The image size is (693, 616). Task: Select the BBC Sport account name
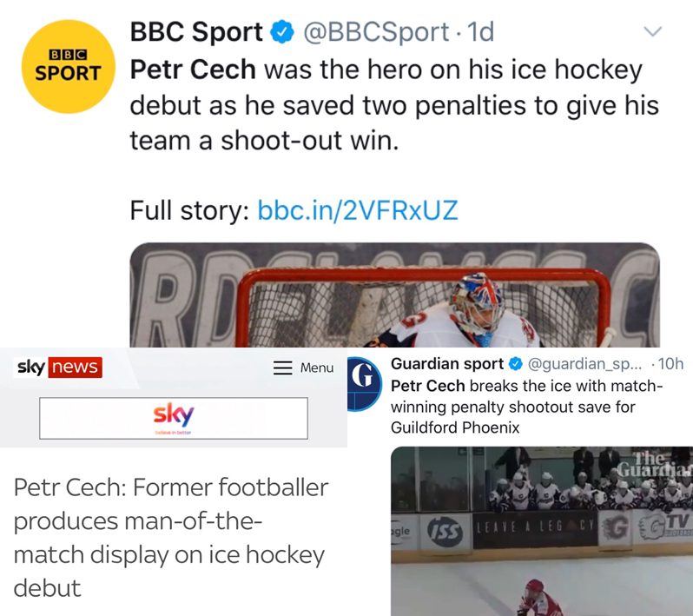point(196,33)
